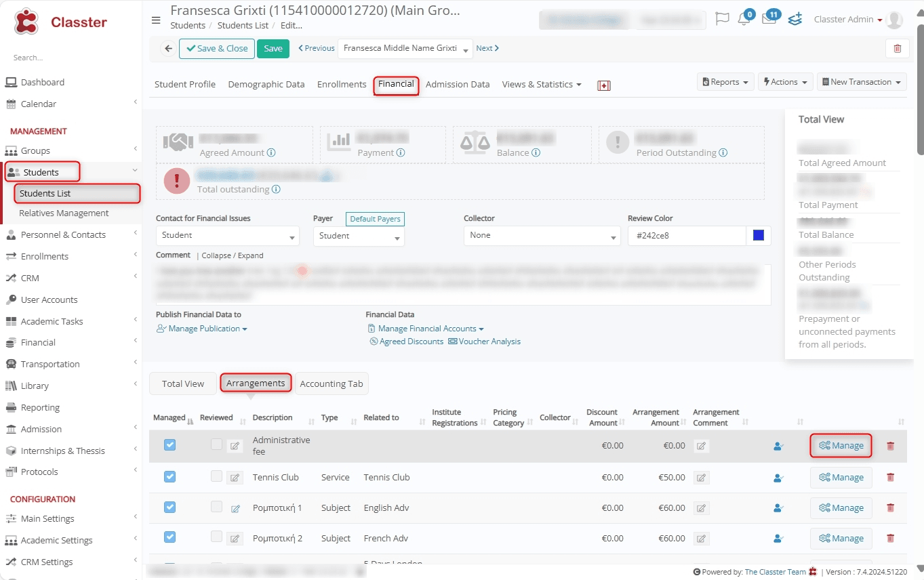Expand Manage Financial Accounts dropdown
This screenshot has height=580, width=924.
click(426, 329)
